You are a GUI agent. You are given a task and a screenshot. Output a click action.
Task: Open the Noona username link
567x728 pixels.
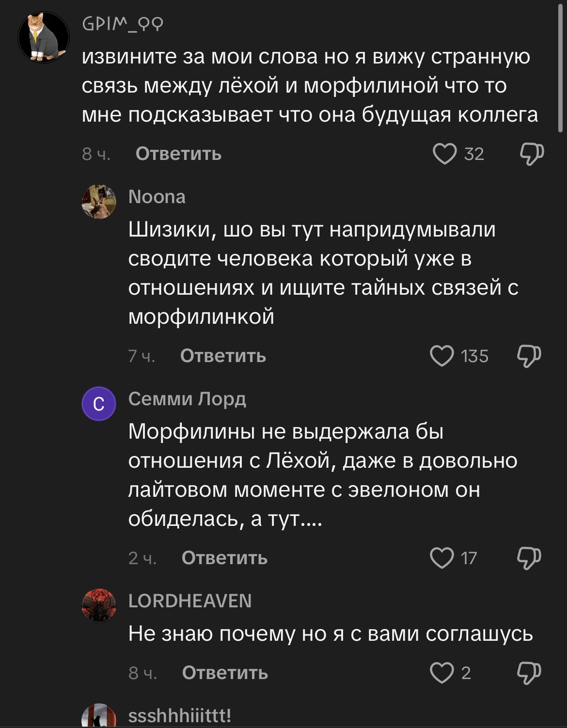click(x=157, y=197)
